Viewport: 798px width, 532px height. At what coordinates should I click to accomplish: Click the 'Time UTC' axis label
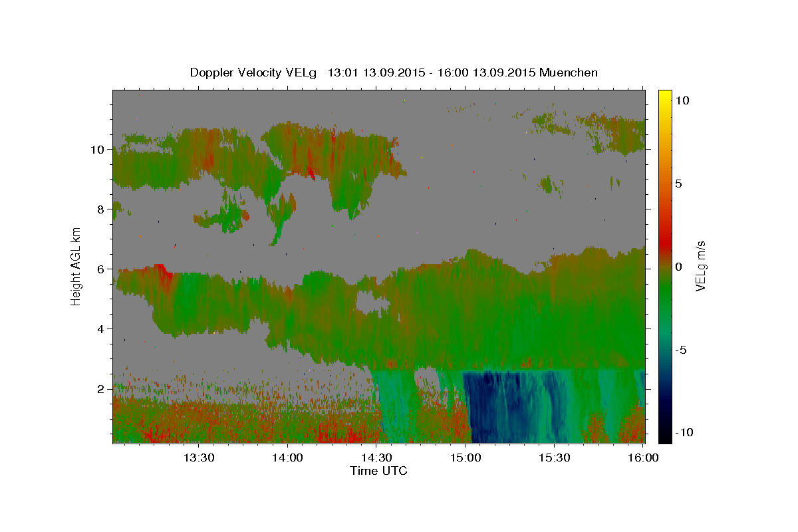tap(378, 471)
